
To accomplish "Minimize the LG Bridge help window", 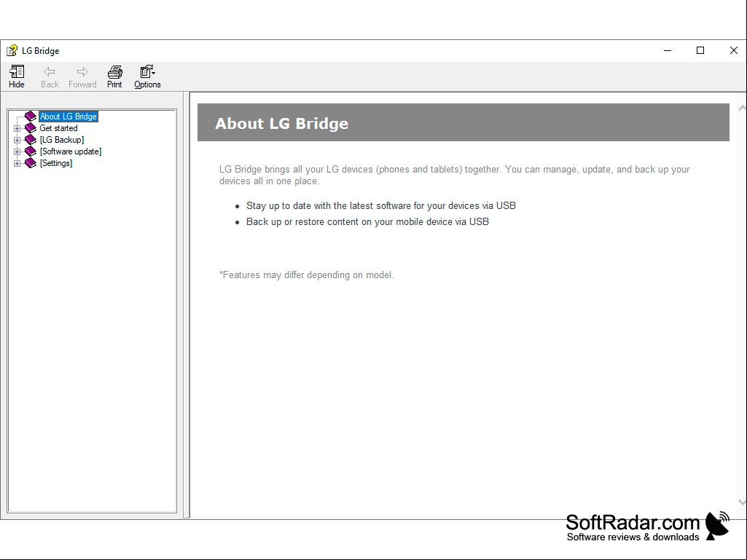I will tap(668, 50).
